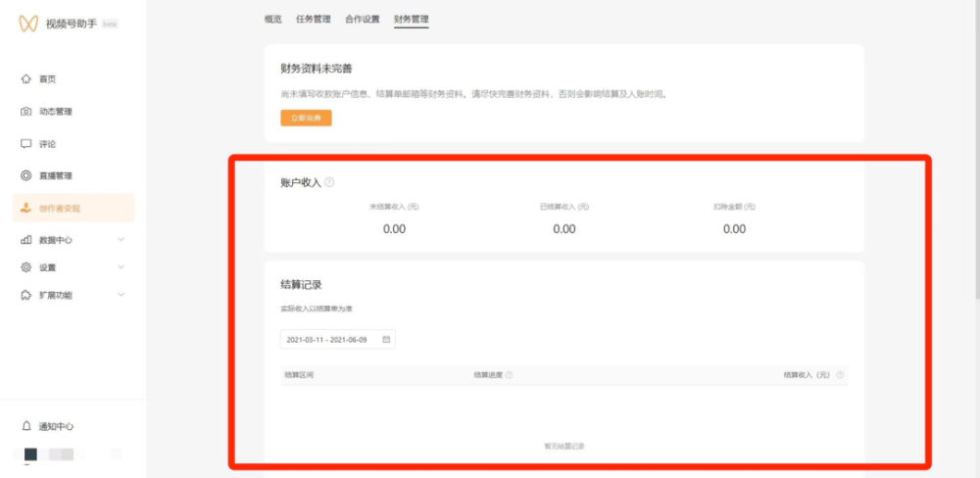Select the 动态管理 camera icon
This screenshot has width=980, height=478.
pos(26,112)
